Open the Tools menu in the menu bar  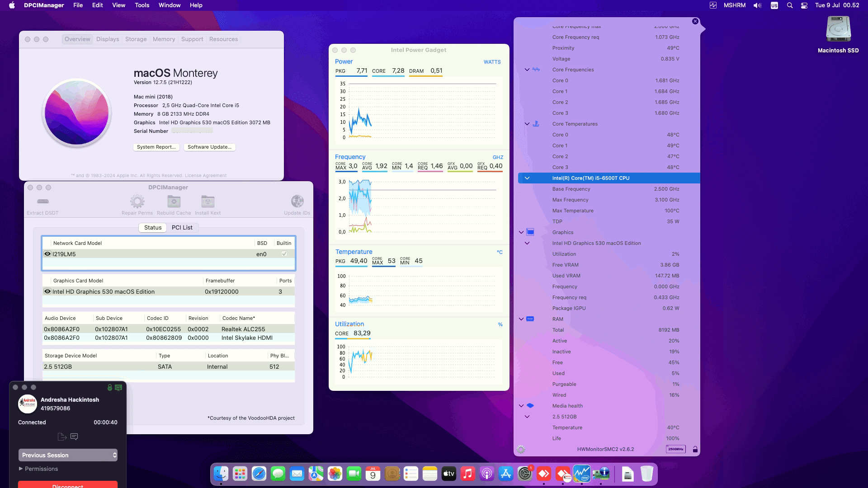142,5
